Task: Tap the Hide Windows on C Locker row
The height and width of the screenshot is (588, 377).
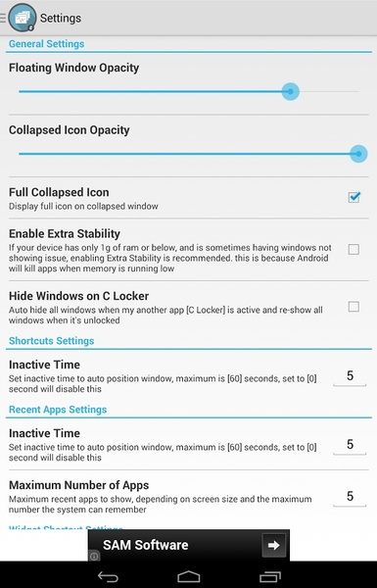Action: coord(188,307)
